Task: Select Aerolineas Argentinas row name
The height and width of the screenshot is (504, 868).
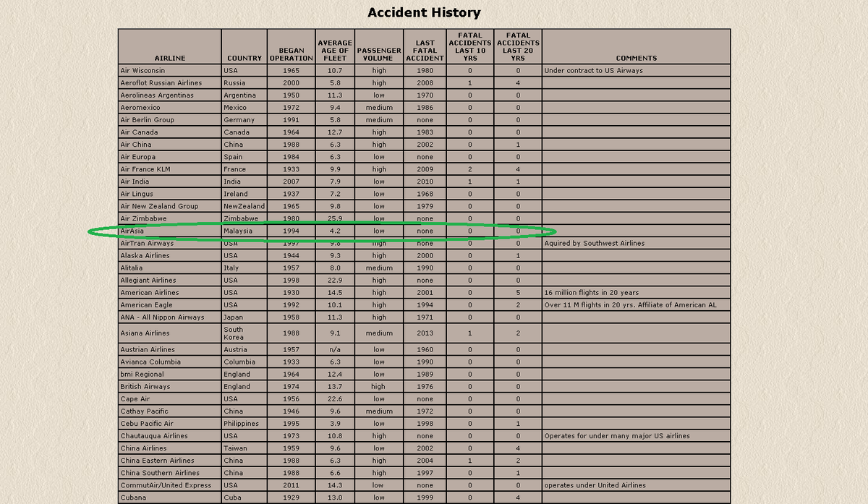Action: pyautogui.click(x=157, y=95)
